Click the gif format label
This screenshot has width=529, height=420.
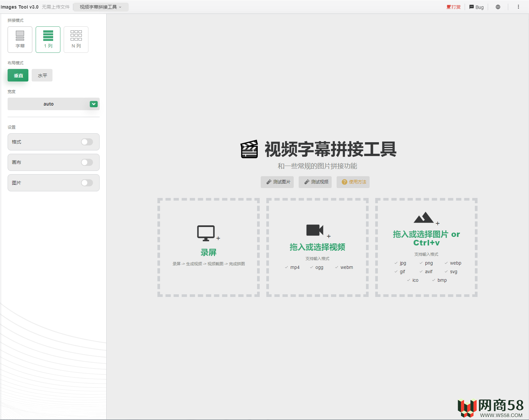pos(403,272)
